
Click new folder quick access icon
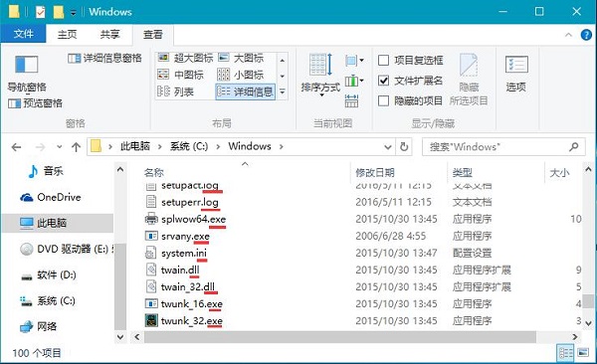[x=59, y=12]
